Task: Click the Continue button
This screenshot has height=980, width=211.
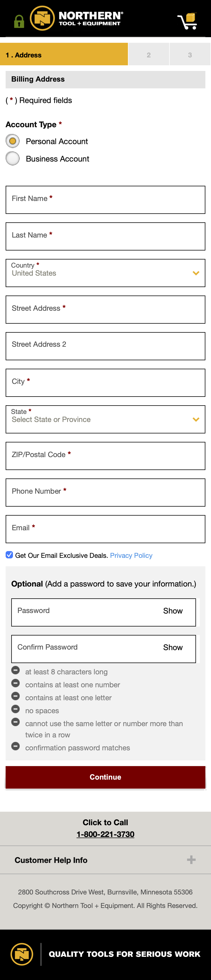Action: [x=105, y=777]
